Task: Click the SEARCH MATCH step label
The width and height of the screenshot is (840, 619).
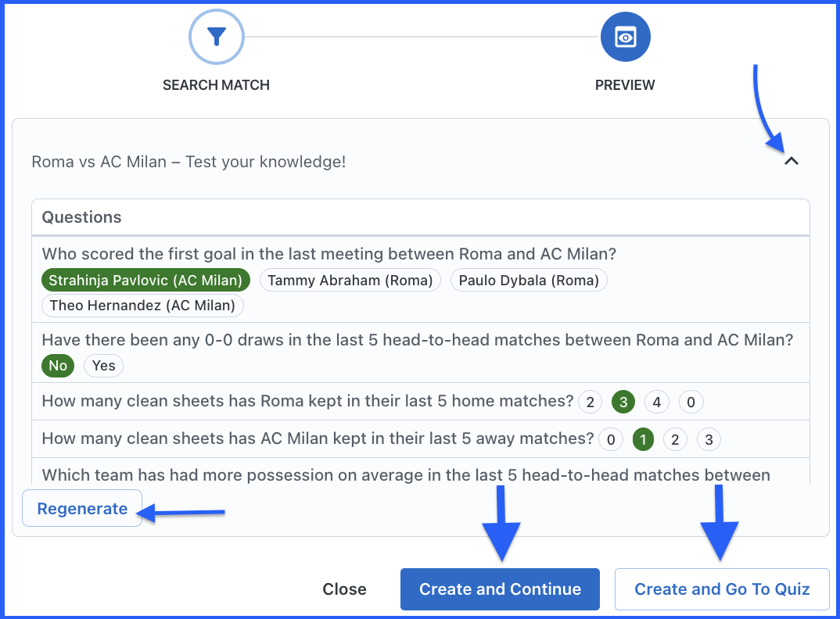Action: pos(216,85)
